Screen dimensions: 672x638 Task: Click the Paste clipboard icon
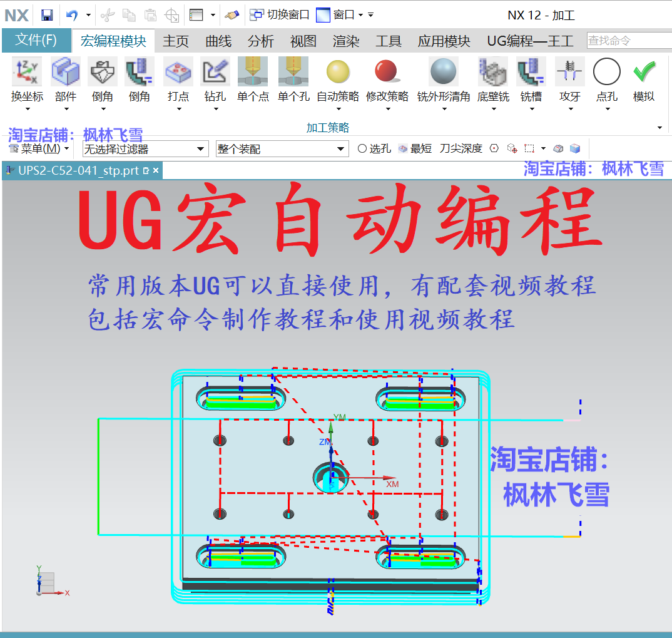pyautogui.click(x=150, y=16)
